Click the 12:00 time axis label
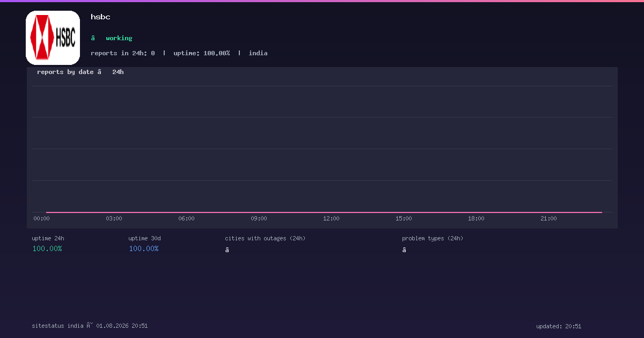Screen dimensions: 644x338 331,218
